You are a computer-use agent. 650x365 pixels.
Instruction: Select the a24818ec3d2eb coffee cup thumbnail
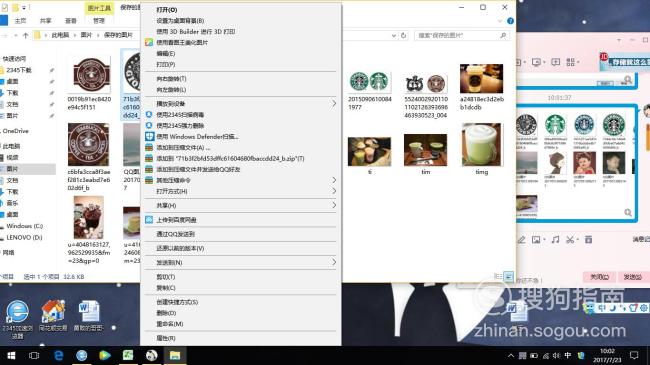[481, 78]
